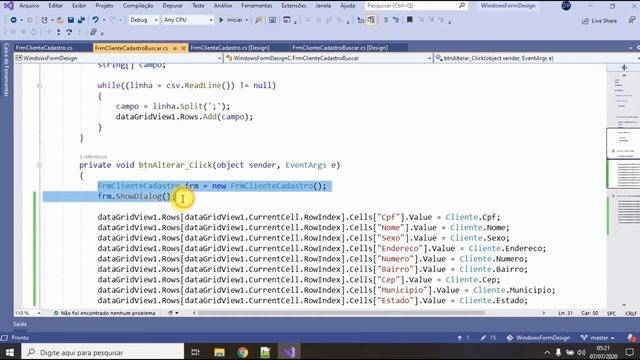Click the WindowsFormDesign repository status item
This screenshot has height=360, width=640.
coord(539,338)
